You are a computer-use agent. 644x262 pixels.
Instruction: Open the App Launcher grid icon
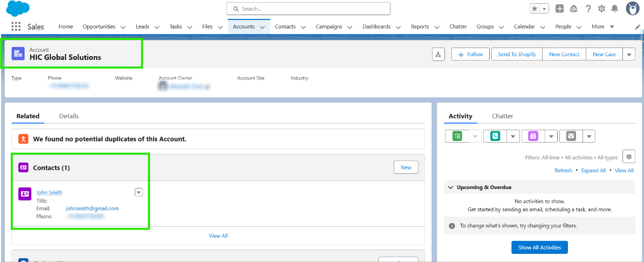(16, 26)
